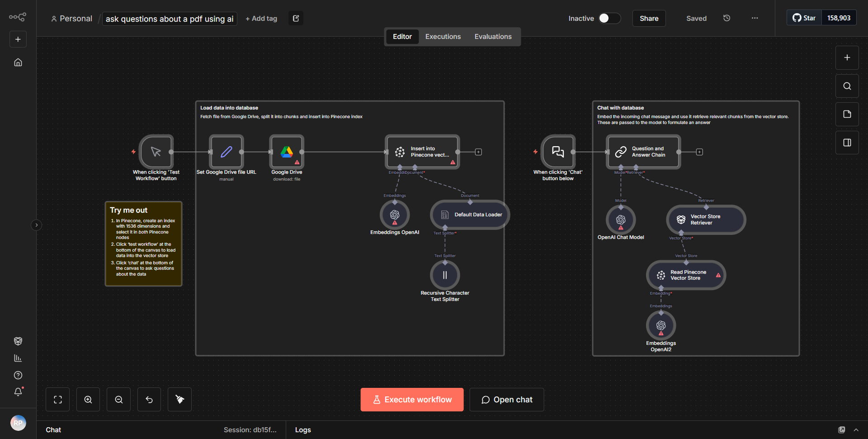Select the Logs panel tab
Screen dimensions: 868x439
click(303, 430)
